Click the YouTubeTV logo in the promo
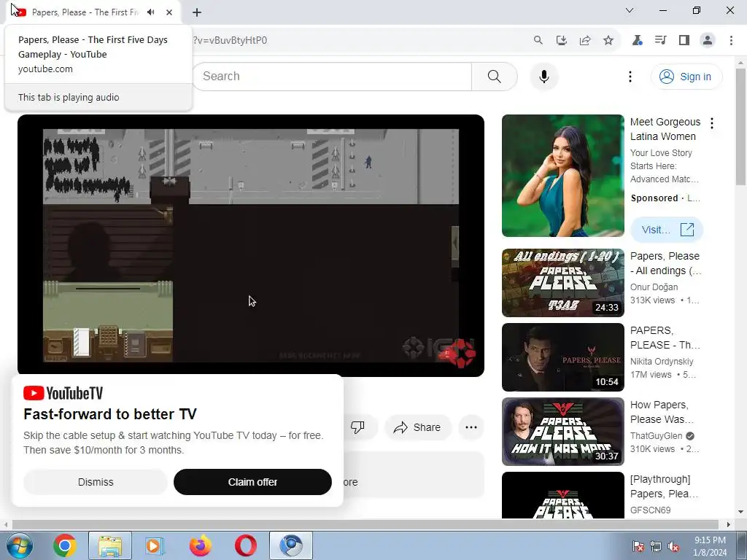The height and width of the screenshot is (560, 747). click(63, 393)
